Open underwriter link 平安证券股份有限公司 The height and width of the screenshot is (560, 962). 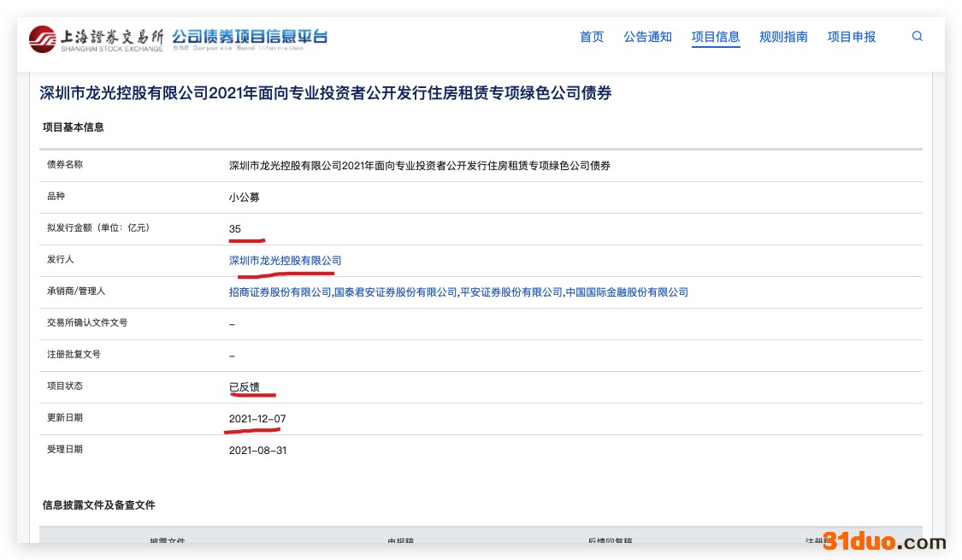click(511, 292)
